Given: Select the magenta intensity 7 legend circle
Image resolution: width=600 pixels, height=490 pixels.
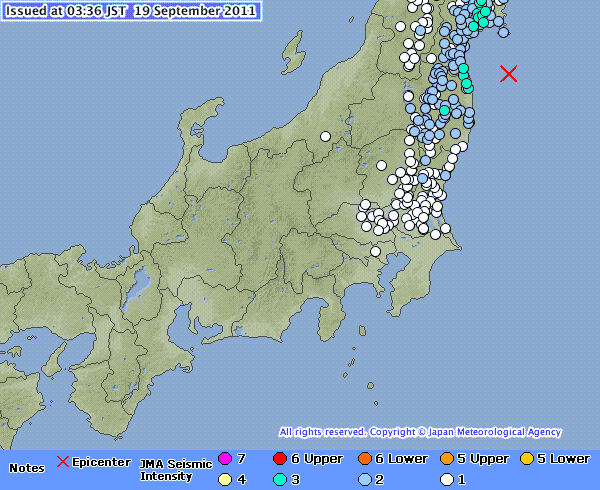Looking at the screenshot, I should tap(225, 459).
